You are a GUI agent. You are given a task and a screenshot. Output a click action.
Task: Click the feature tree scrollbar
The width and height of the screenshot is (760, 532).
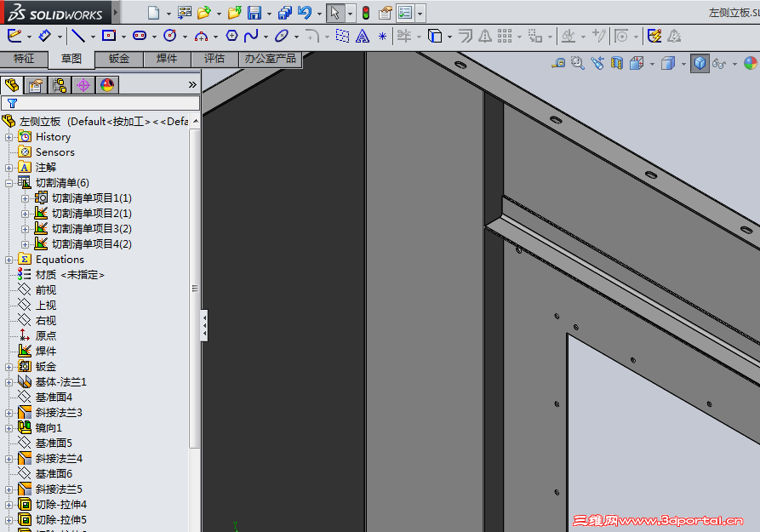click(x=196, y=289)
